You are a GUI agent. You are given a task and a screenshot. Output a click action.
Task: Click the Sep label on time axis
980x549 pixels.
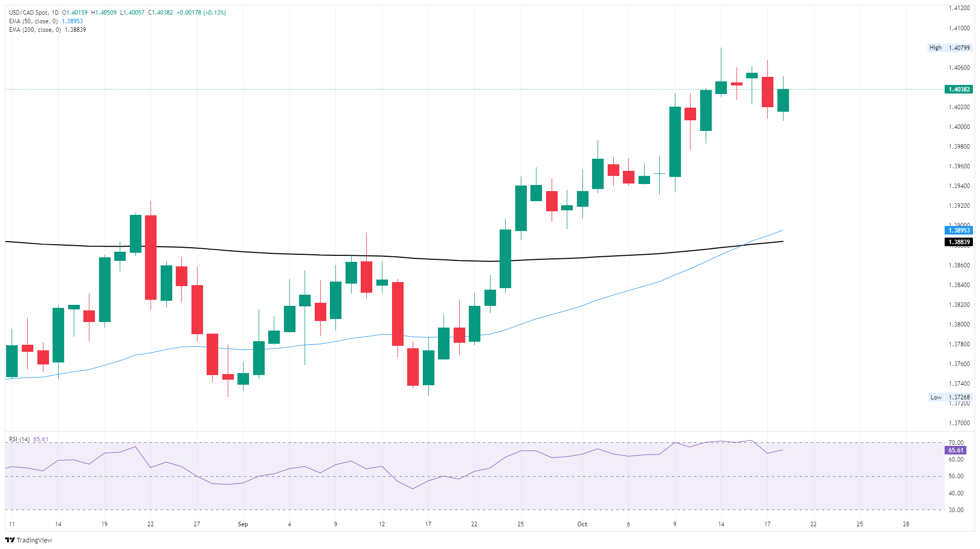pos(243,524)
